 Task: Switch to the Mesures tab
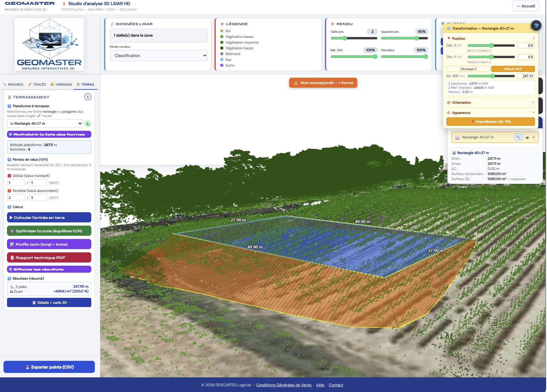[13, 85]
